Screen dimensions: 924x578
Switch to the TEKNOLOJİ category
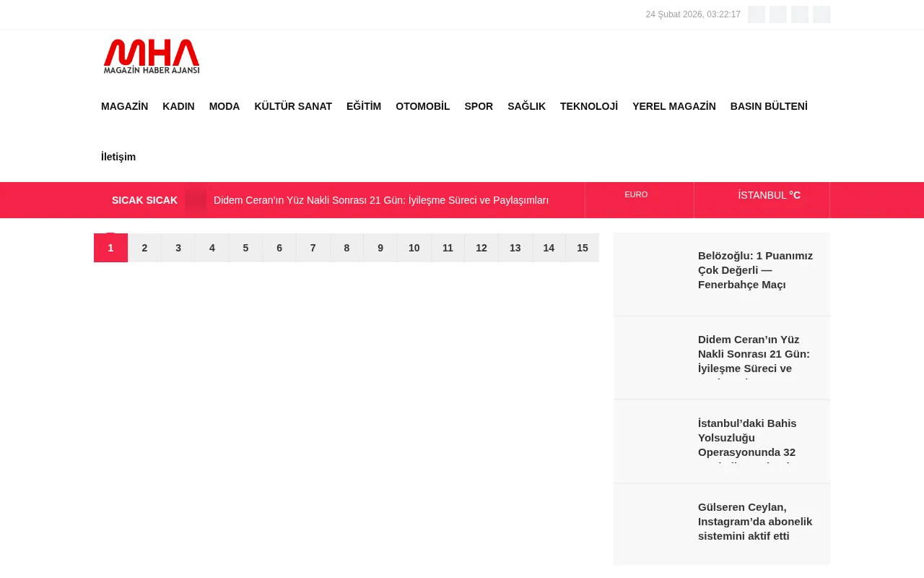tap(589, 106)
